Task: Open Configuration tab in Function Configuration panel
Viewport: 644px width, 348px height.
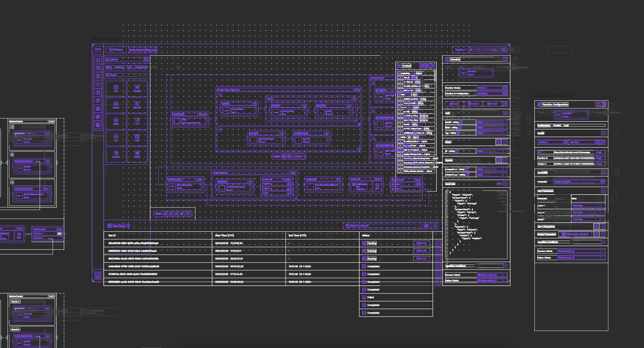Action: (544, 125)
